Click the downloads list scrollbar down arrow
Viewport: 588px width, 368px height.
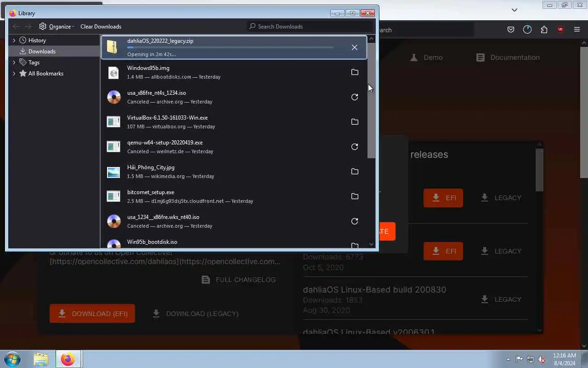[x=372, y=245]
